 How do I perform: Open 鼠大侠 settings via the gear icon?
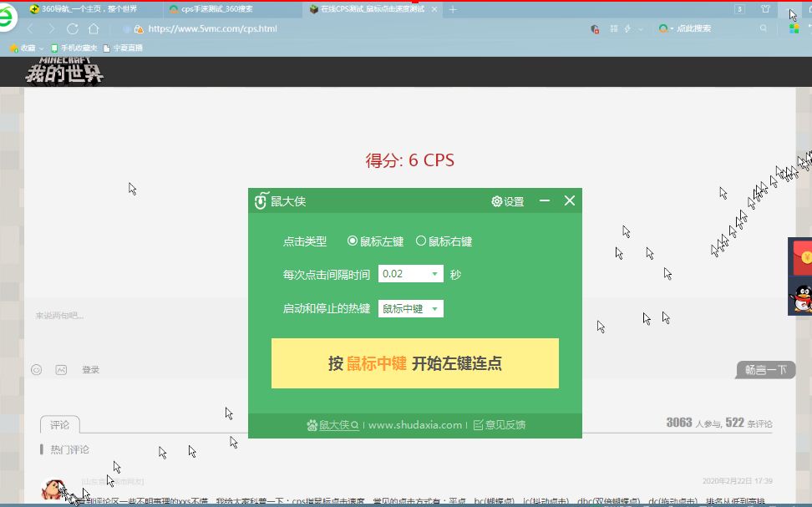496,200
